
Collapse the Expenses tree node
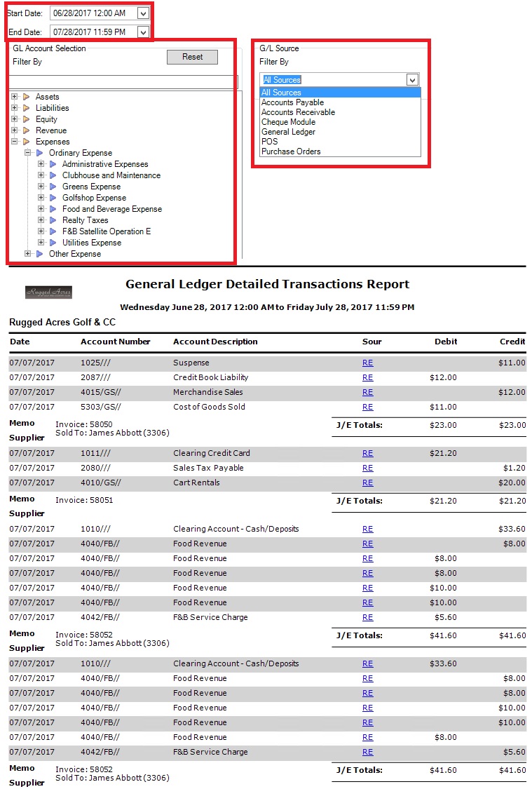click(x=15, y=142)
